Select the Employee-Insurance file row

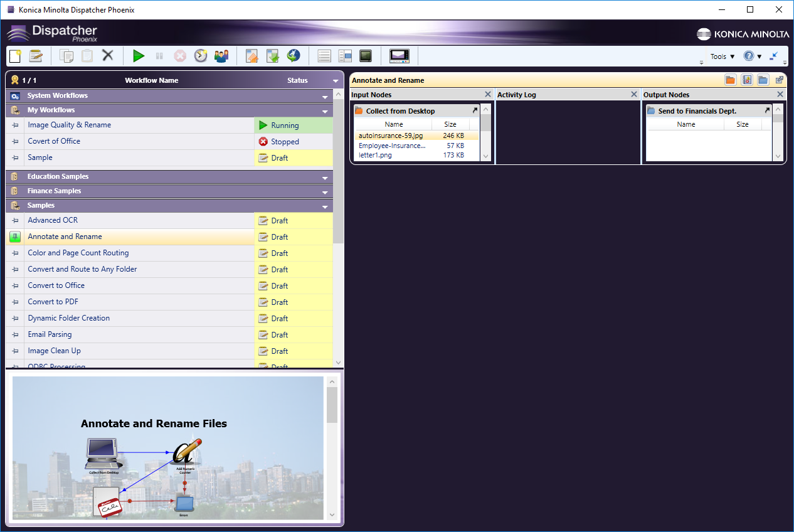click(416, 146)
